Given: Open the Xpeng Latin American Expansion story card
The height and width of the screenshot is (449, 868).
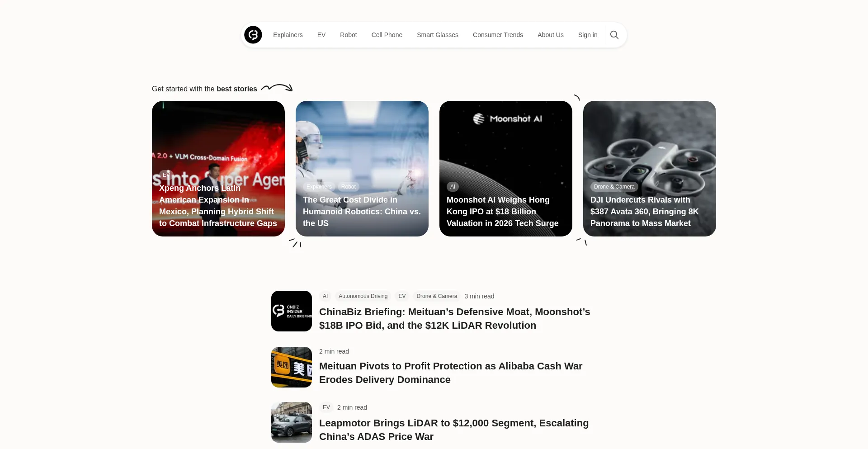Looking at the screenshot, I should click(218, 168).
